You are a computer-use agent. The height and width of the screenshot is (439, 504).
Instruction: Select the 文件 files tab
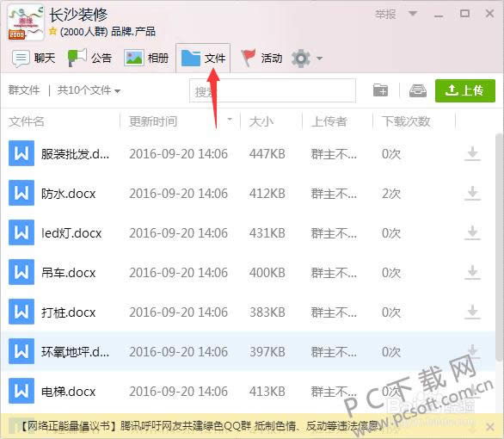point(203,59)
